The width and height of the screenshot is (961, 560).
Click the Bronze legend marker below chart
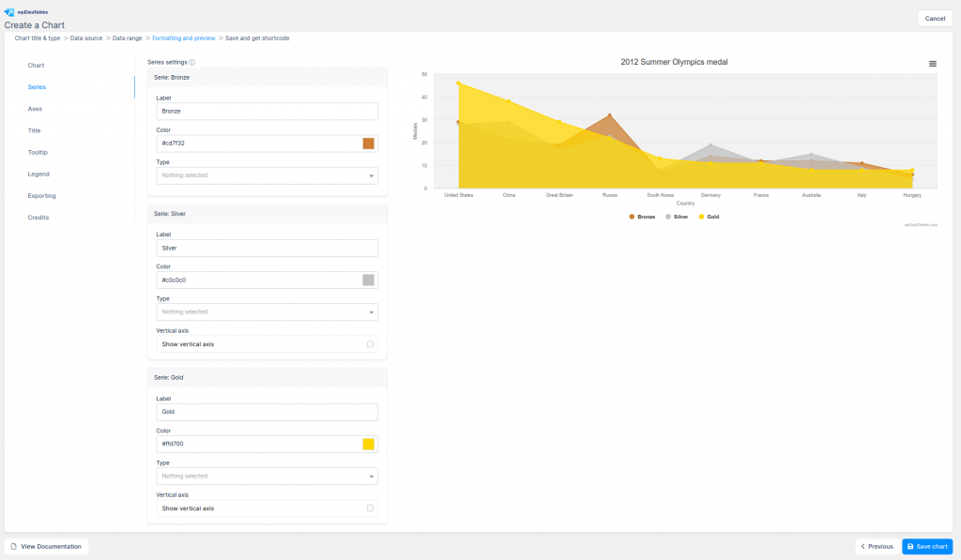(x=632, y=217)
